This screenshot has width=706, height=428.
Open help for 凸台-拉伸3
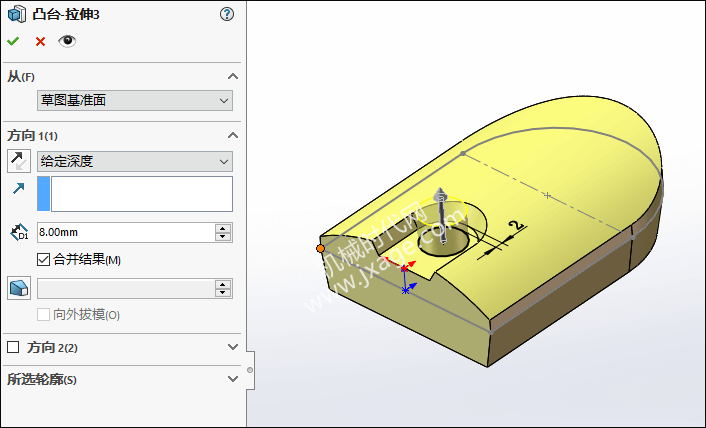coord(227,14)
